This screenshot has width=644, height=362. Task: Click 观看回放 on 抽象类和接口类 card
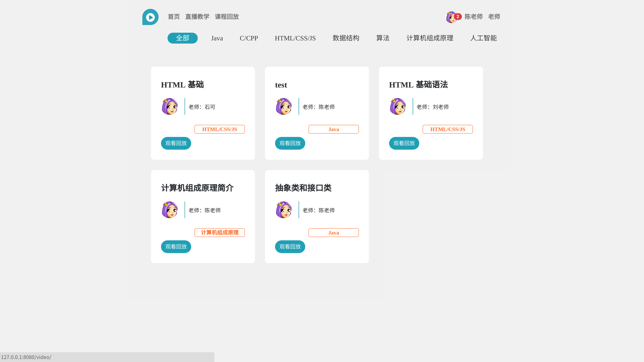coord(290,247)
